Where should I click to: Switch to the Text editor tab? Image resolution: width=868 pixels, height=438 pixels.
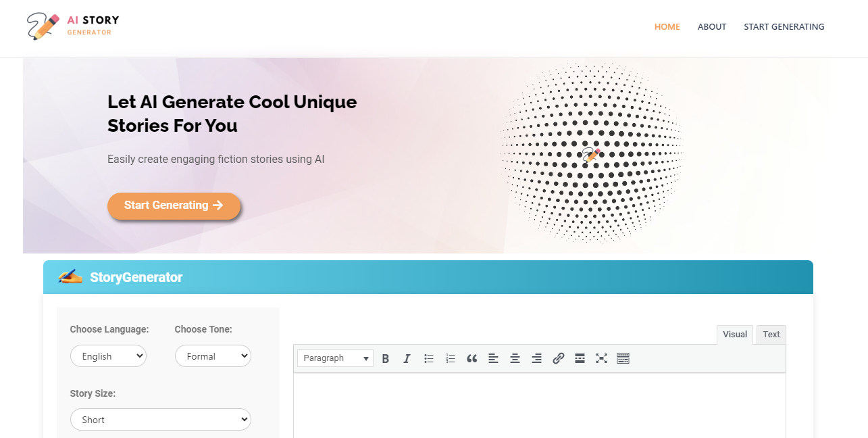point(771,335)
